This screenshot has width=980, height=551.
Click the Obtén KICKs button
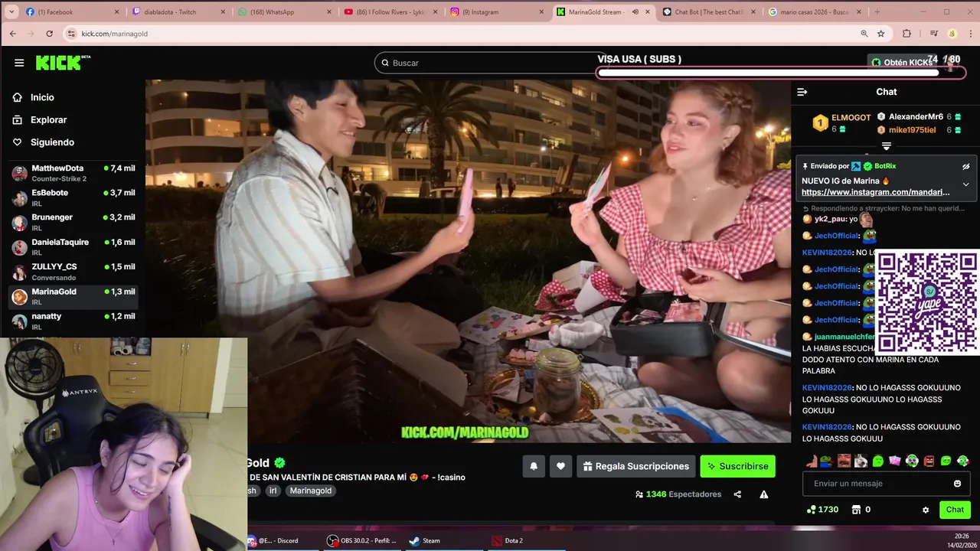click(x=902, y=63)
